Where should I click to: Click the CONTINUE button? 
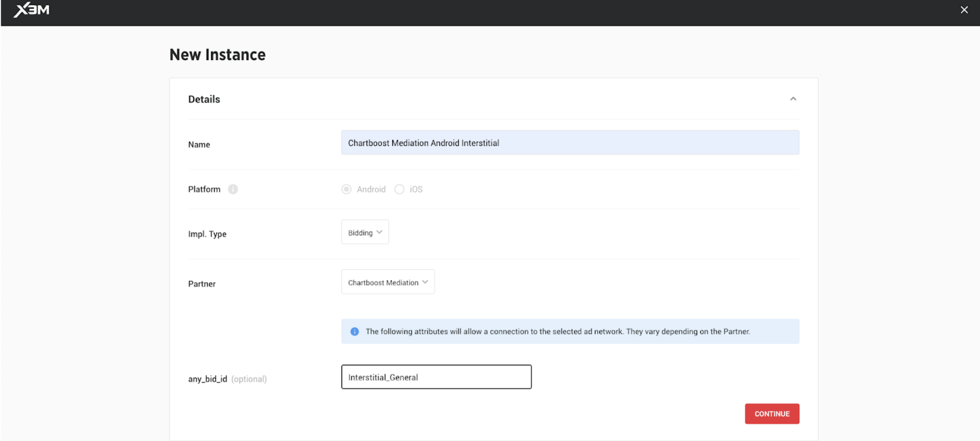[772, 414]
